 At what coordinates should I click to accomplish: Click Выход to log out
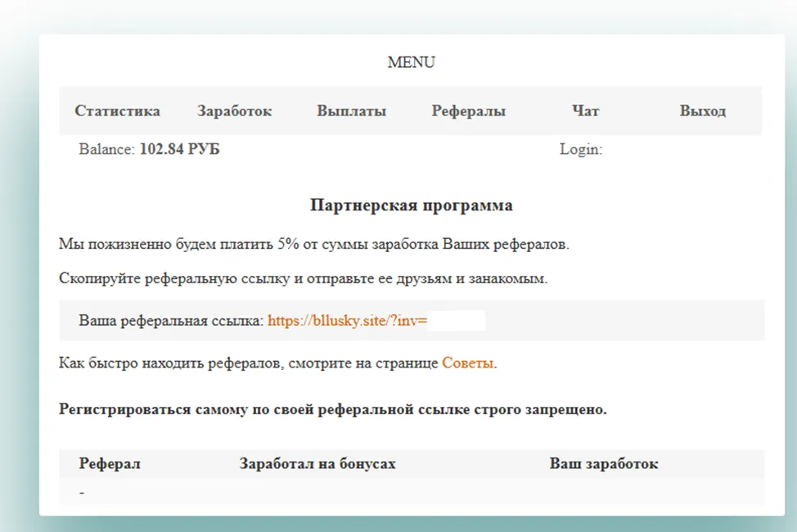click(x=703, y=110)
